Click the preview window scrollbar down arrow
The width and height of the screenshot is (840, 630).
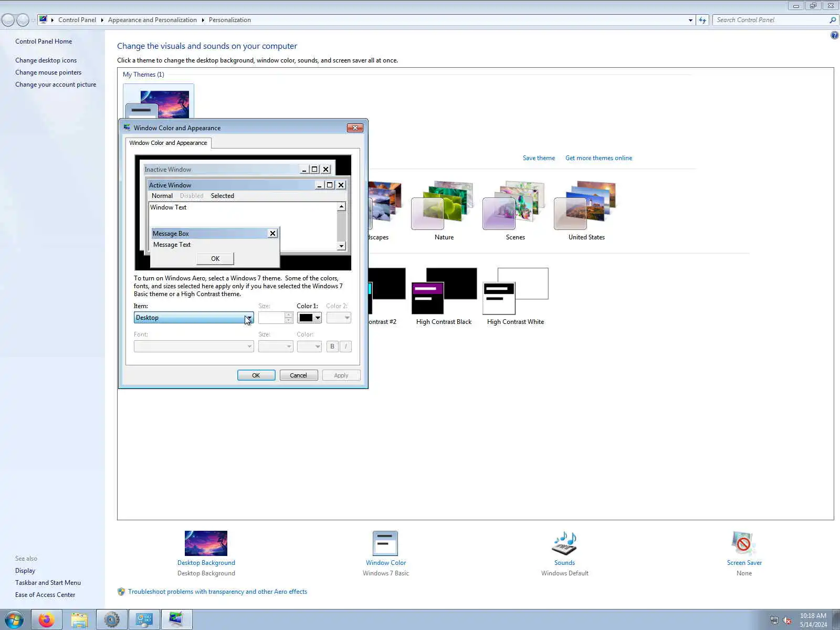click(341, 246)
